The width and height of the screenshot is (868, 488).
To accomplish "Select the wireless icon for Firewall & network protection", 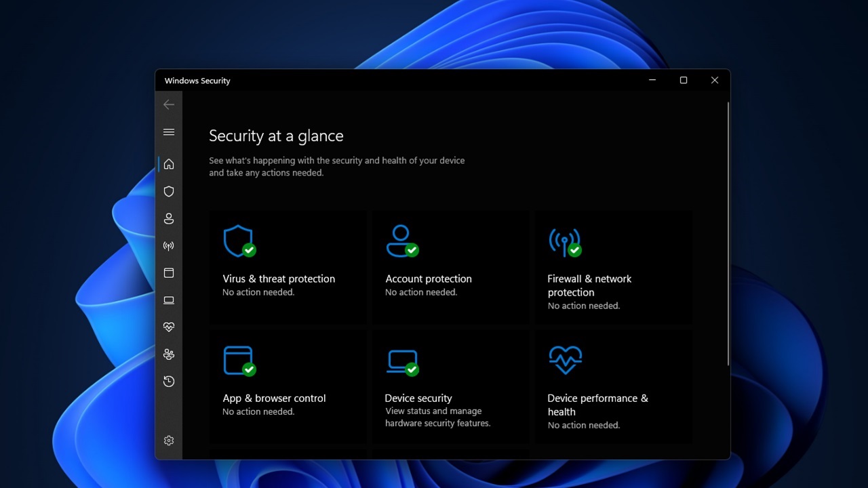I will [169, 245].
